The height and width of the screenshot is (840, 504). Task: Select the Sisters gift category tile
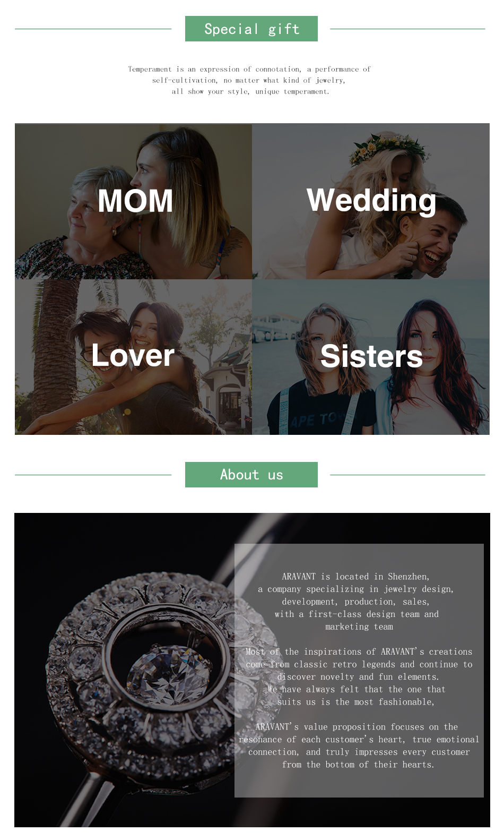click(371, 357)
